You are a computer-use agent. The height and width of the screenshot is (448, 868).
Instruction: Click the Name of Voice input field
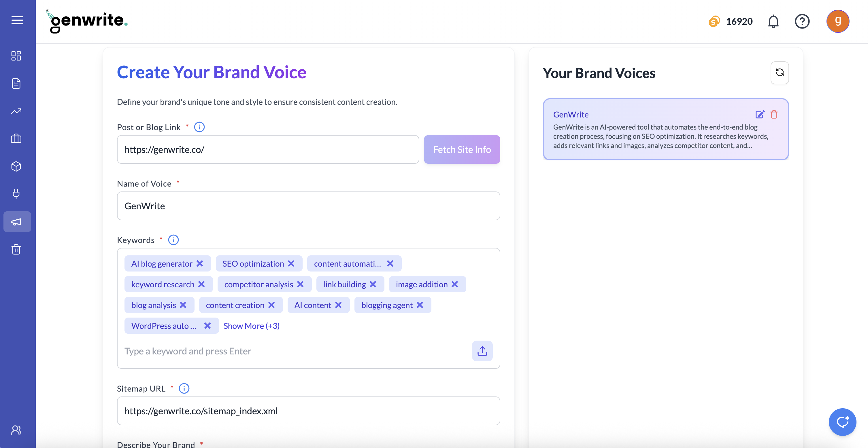[308, 206]
